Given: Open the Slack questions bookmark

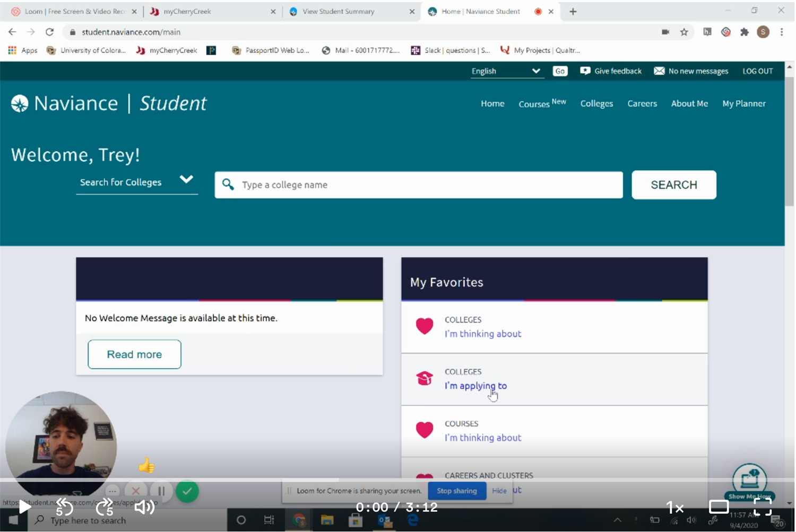Looking at the screenshot, I should [x=451, y=50].
